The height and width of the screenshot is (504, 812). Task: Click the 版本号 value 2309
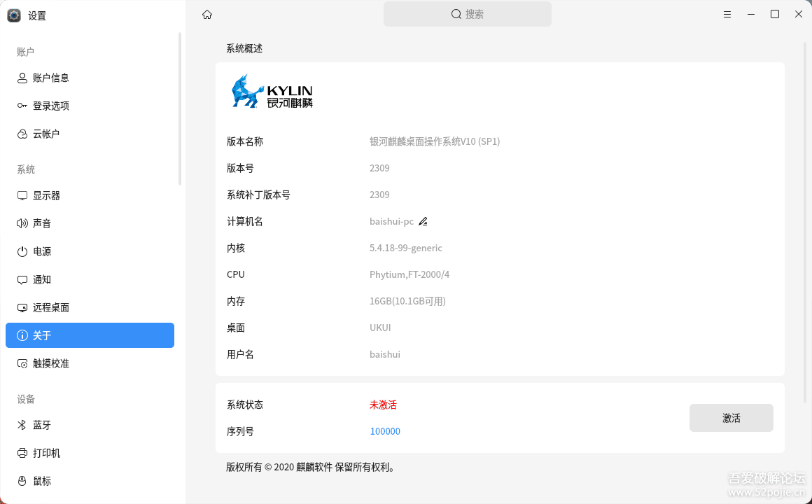pyautogui.click(x=379, y=168)
